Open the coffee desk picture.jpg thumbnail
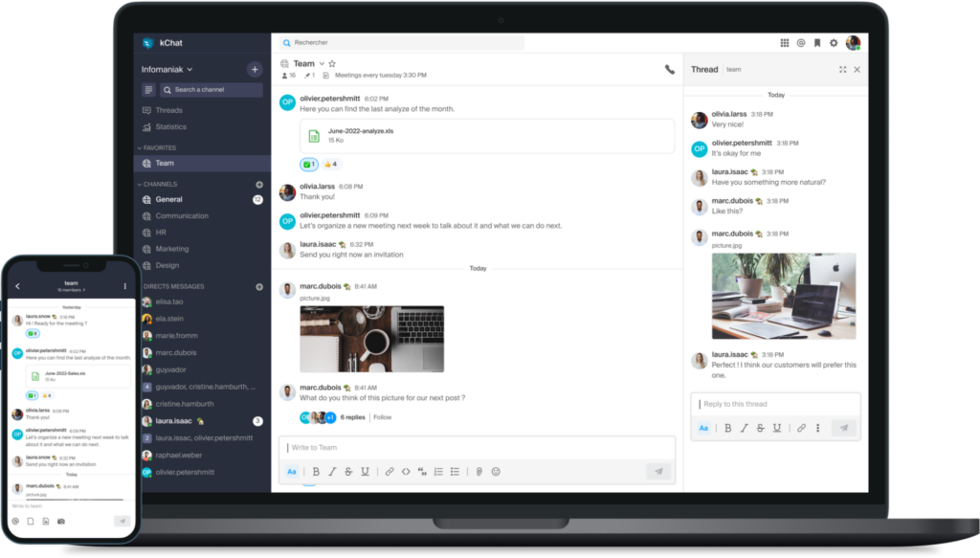 pyautogui.click(x=371, y=339)
